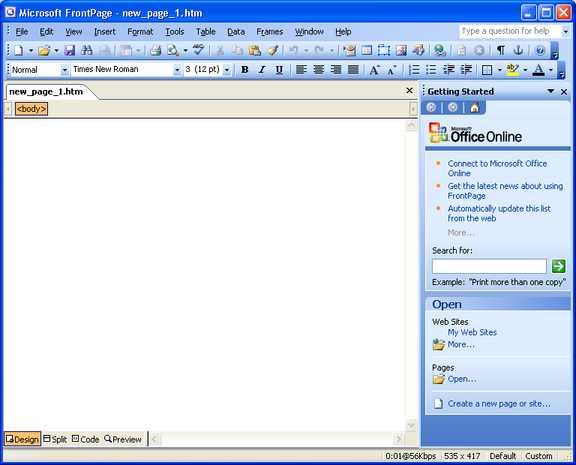
Task: Select the Format Painter brush icon
Action: pos(272,50)
